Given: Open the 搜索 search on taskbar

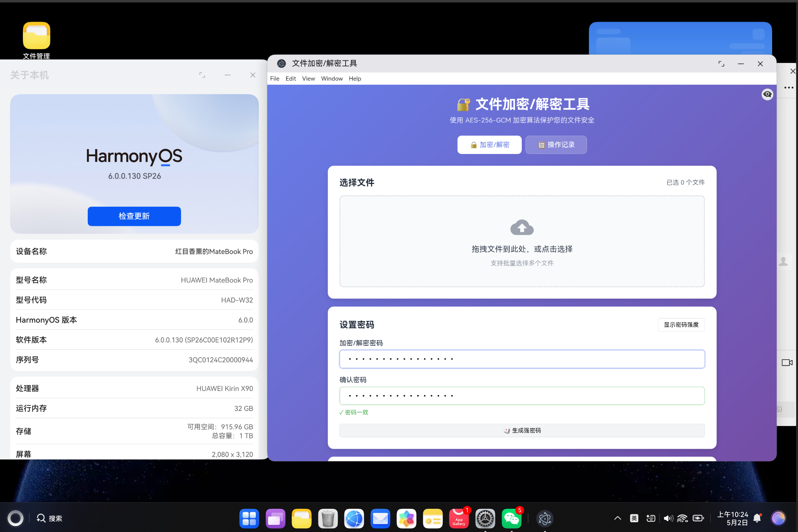Looking at the screenshot, I should click(49, 519).
